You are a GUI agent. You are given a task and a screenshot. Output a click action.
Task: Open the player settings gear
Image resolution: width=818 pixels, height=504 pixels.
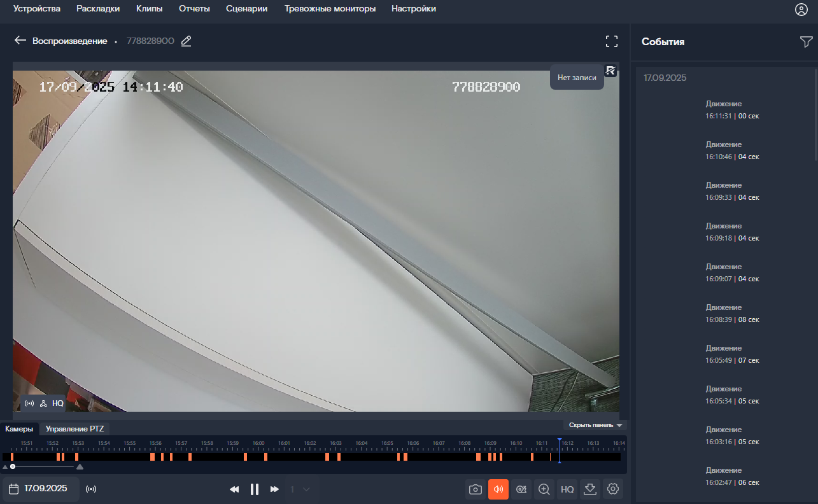[613, 489]
